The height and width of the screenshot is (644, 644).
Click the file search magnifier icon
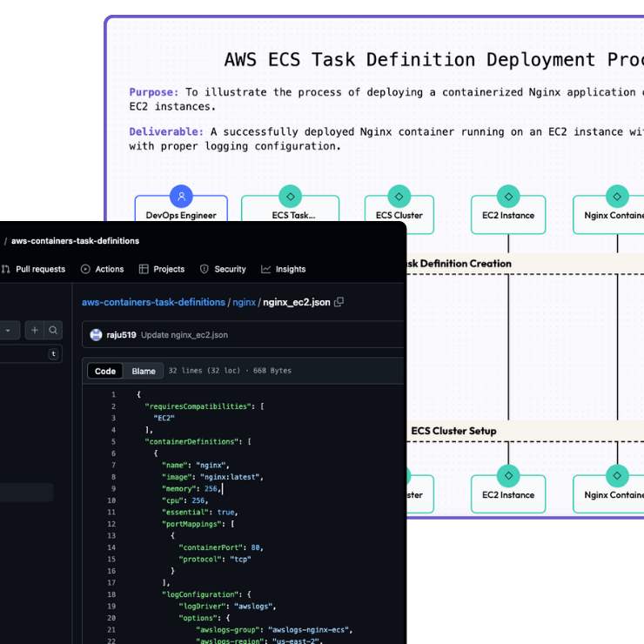(x=53, y=330)
